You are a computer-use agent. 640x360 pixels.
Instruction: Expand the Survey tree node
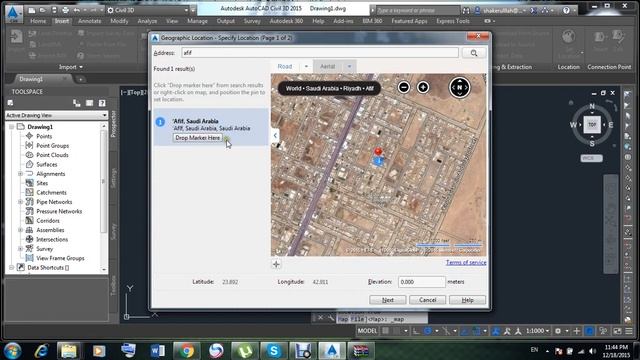[20, 249]
